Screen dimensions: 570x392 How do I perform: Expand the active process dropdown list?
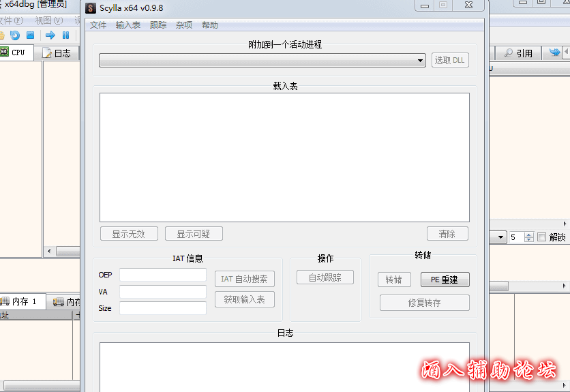[x=262, y=61]
